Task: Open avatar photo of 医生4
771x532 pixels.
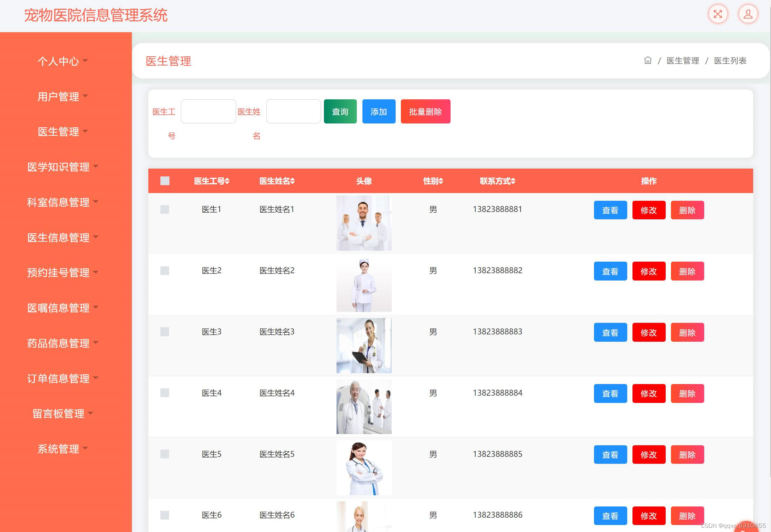Action: point(364,406)
